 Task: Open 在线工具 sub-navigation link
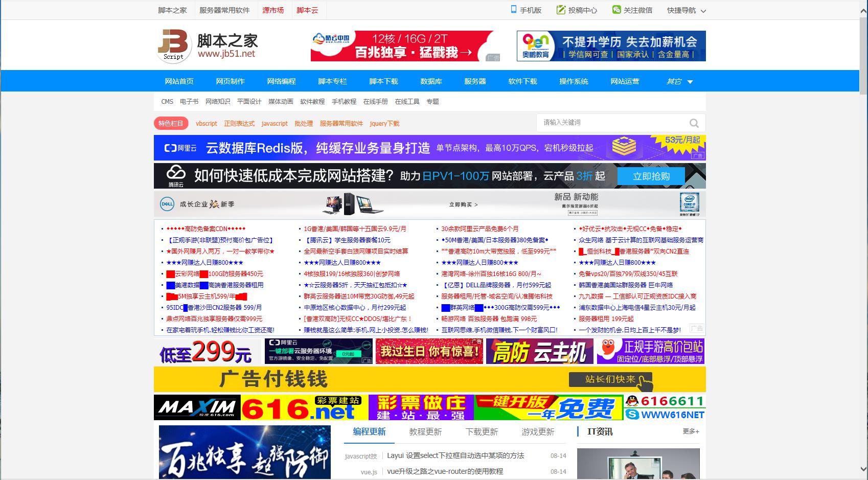coord(407,102)
